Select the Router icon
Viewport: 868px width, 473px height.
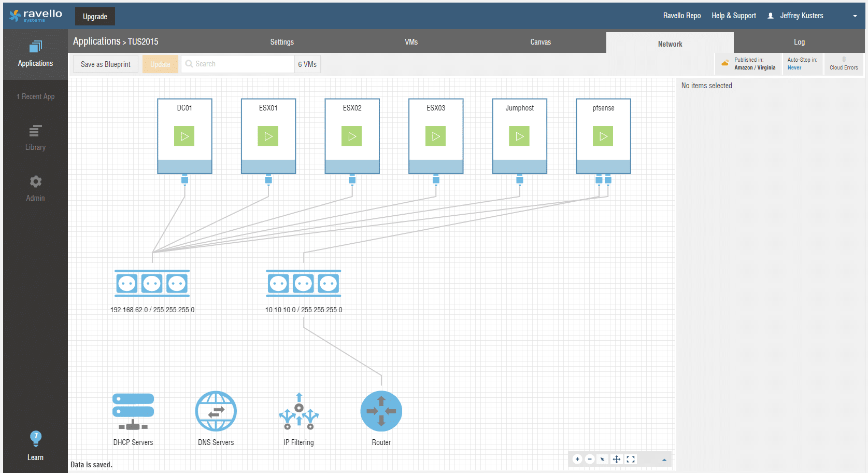coord(381,411)
